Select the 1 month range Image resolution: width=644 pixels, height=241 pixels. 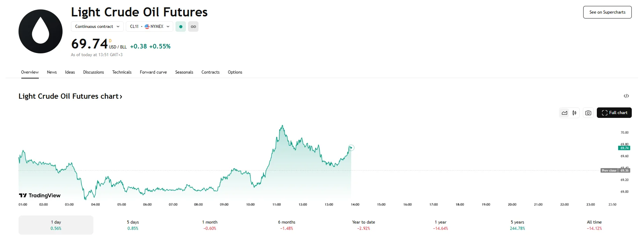pos(210,225)
